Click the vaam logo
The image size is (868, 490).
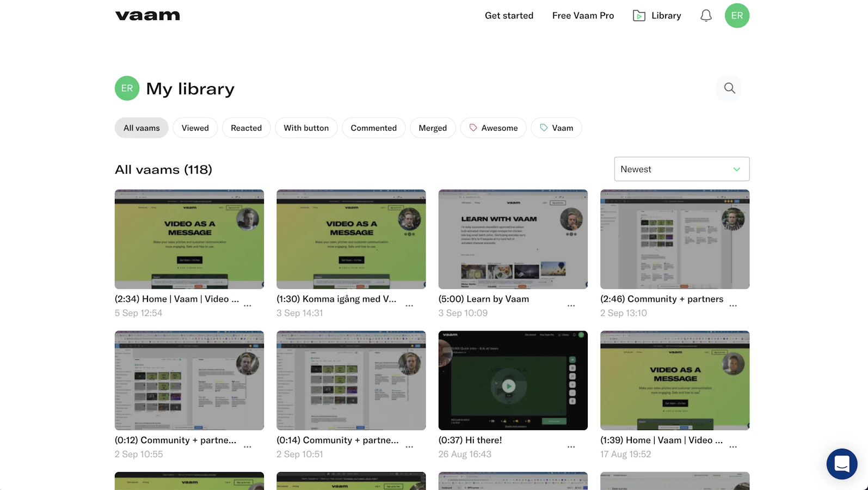click(x=147, y=16)
